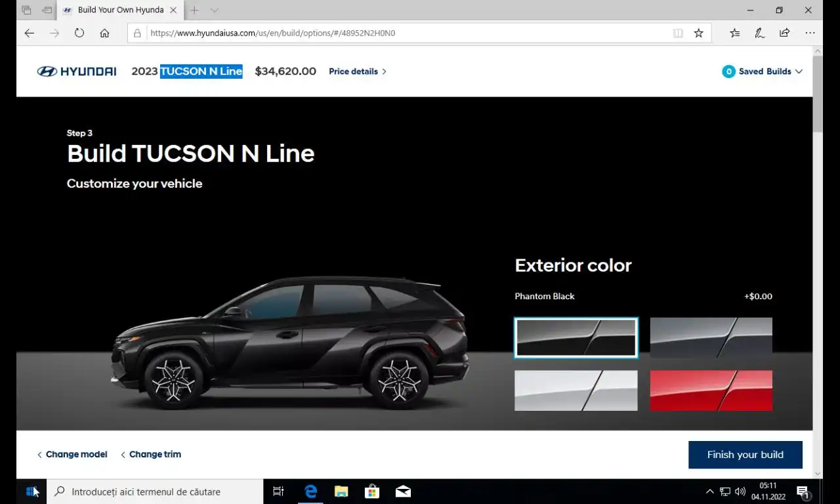This screenshot has height=504, width=840.
Task: Click Finish your build button
Action: pos(745,455)
